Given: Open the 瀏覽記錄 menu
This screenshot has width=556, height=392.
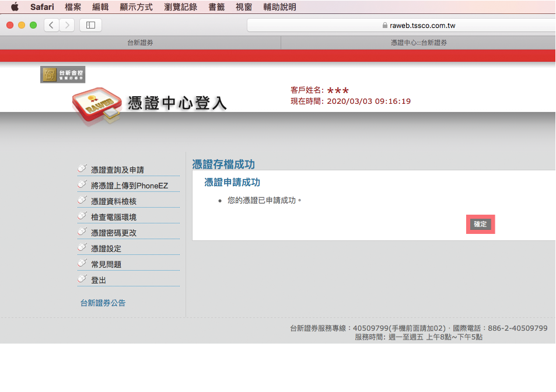Looking at the screenshot, I should pos(180,7).
